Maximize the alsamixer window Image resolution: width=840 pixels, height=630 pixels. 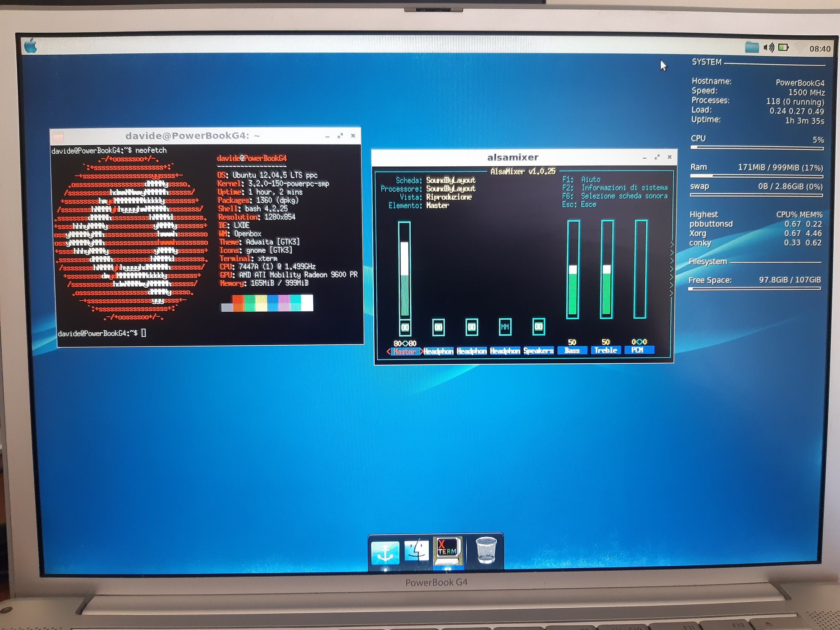tap(657, 157)
